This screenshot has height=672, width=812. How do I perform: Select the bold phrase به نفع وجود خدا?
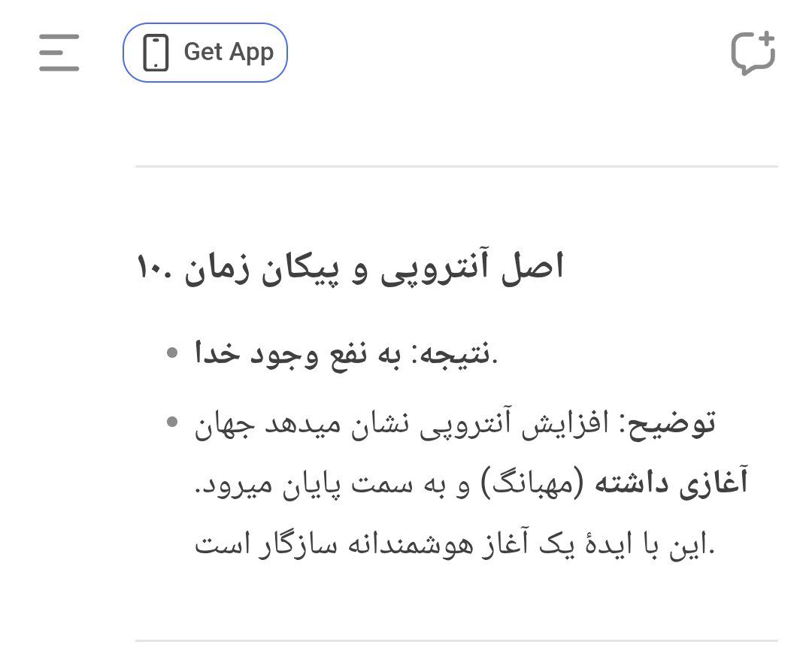pyautogui.click(x=298, y=355)
